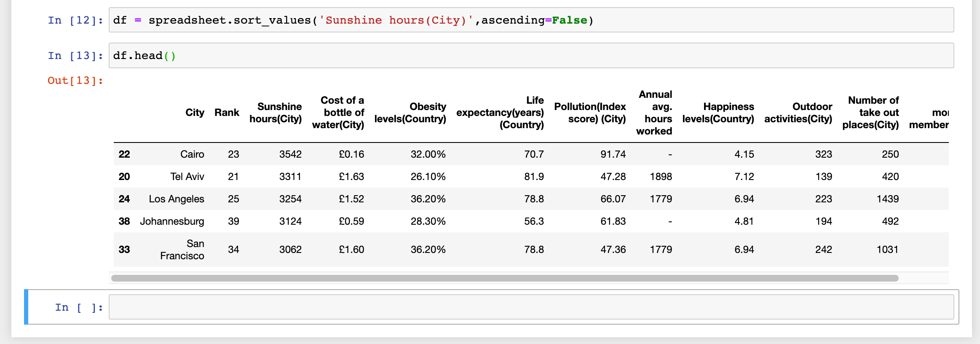Click the San Francisco city cell

182,250
